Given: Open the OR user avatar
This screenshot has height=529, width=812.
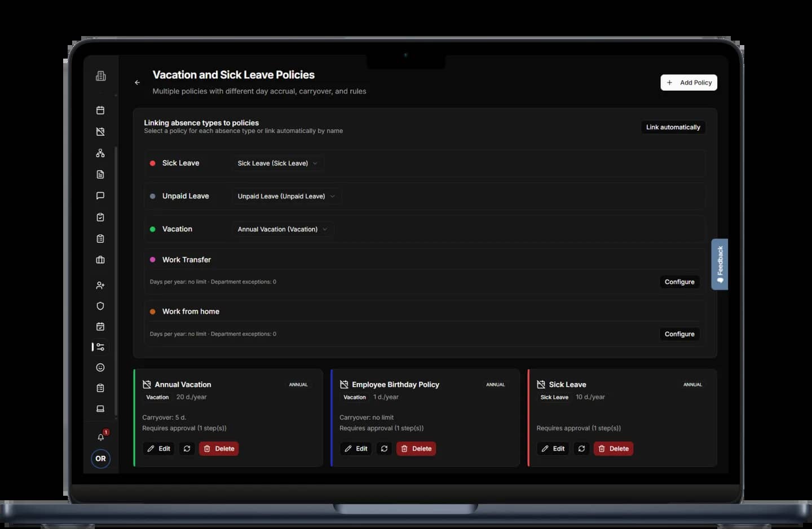Looking at the screenshot, I should pyautogui.click(x=100, y=459).
